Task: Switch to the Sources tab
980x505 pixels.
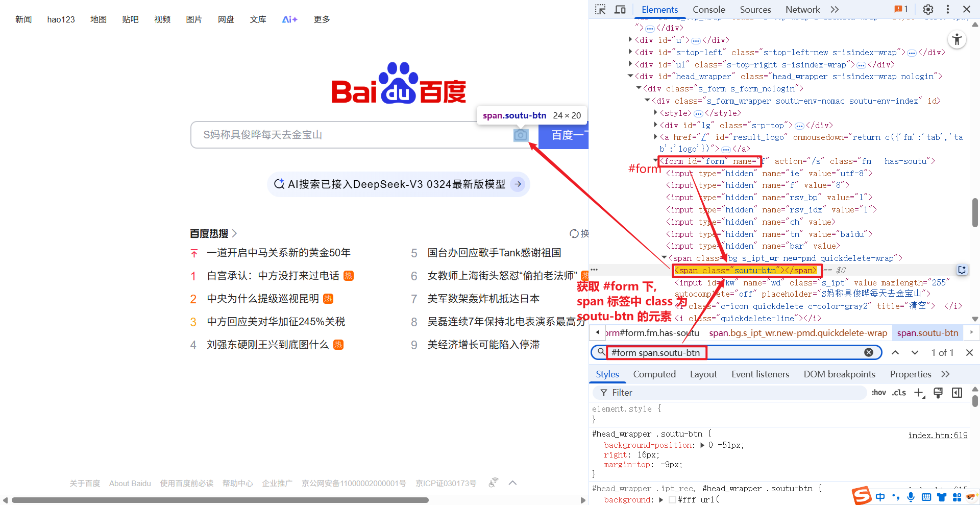Action: pyautogui.click(x=755, y=9)
